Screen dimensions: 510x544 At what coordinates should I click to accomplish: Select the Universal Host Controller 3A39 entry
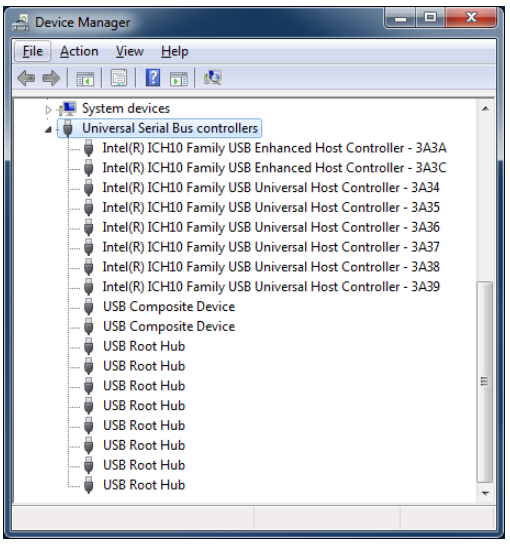click(x=271, y=287)
